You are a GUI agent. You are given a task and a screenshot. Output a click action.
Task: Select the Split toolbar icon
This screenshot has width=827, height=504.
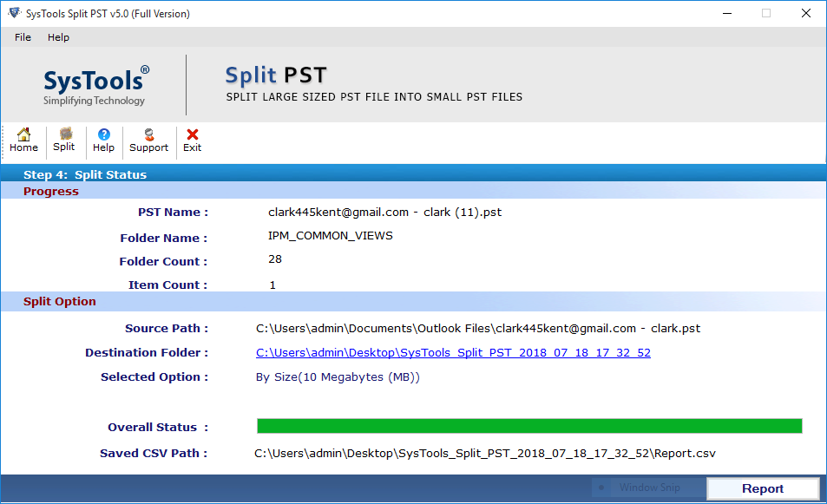coord(64,141)
